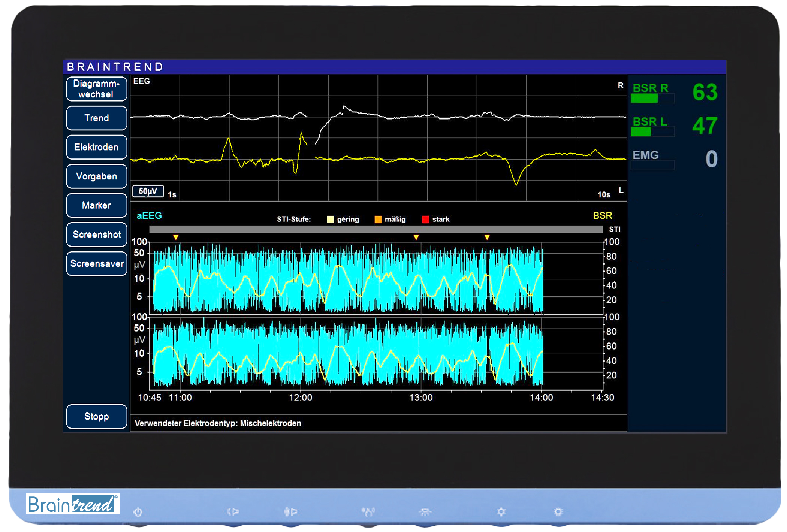Screen dimensions: 787x532
Task: Switch to the Trend view
Action: point(96,118)
